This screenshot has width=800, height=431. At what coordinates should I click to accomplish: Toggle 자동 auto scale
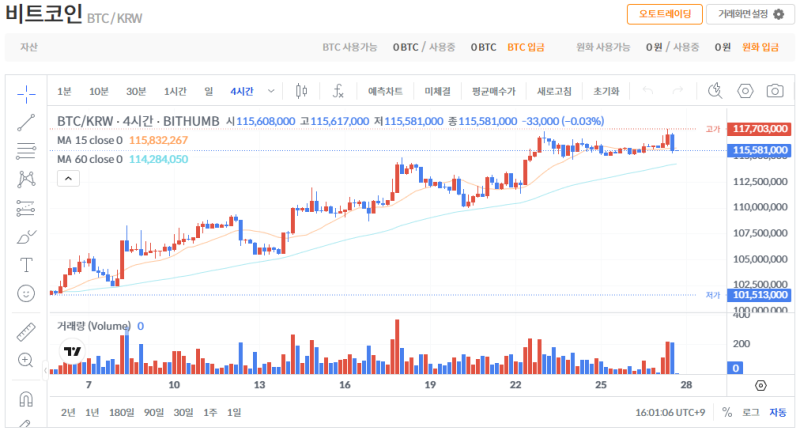[778, 412]
